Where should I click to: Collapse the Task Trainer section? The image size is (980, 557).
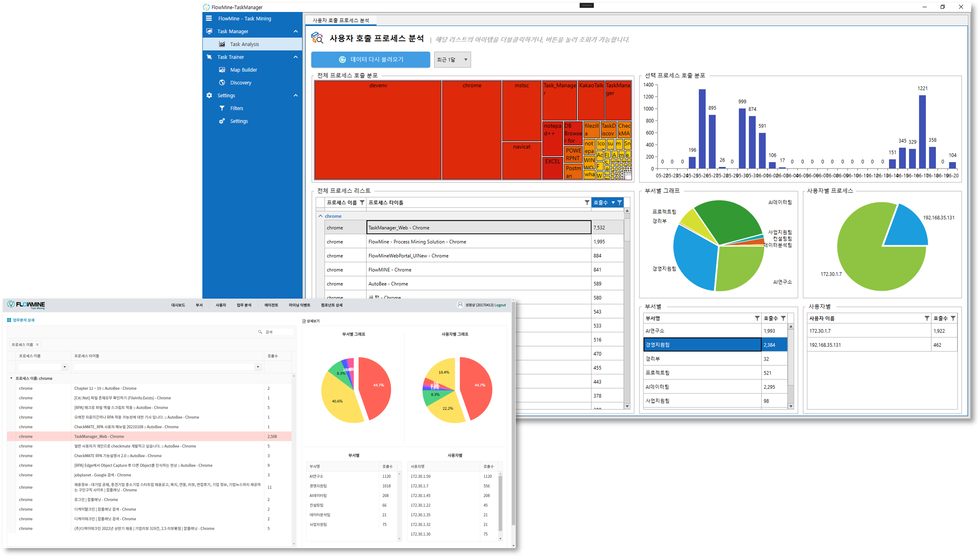point(296,57)
